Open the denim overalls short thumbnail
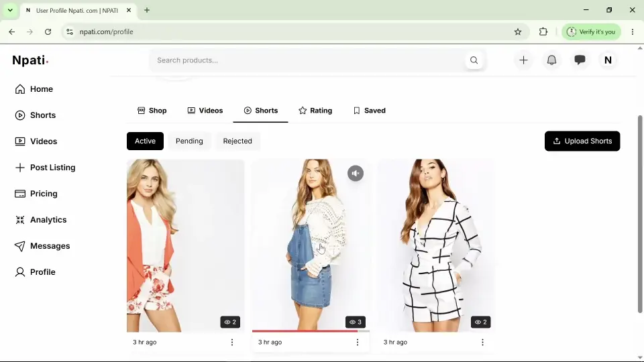The width and height of the screenshot is (644, 362). coord(311,245)
